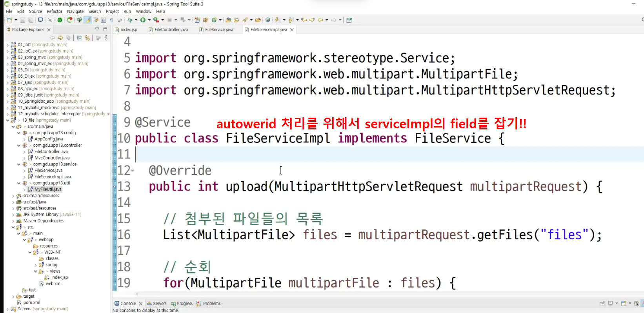The width and height of the screenshot is (644, 313).
Task: Click the Search flashlight toolbar icon
Action: [x=245, y=20]
